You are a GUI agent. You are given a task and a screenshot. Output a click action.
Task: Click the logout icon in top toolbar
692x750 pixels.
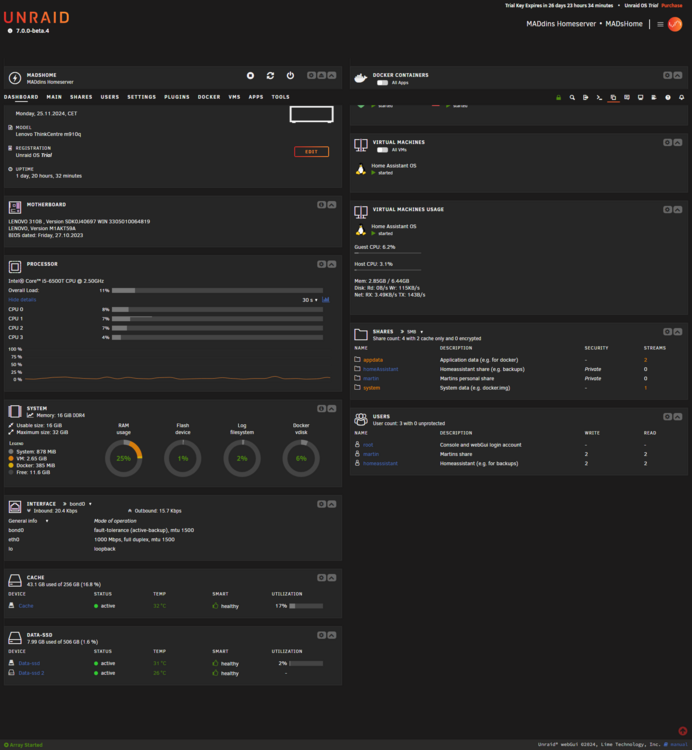585,98
